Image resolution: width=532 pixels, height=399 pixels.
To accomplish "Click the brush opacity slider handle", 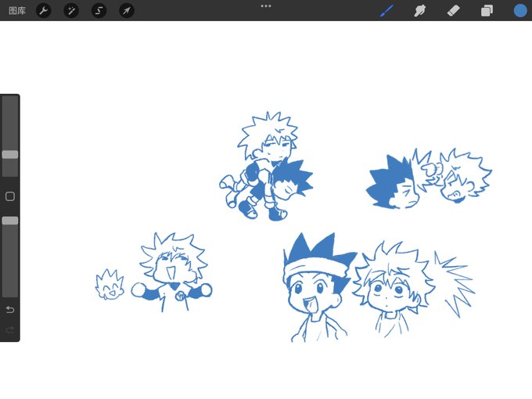I will pyautogui.click(x=10, y=221).
